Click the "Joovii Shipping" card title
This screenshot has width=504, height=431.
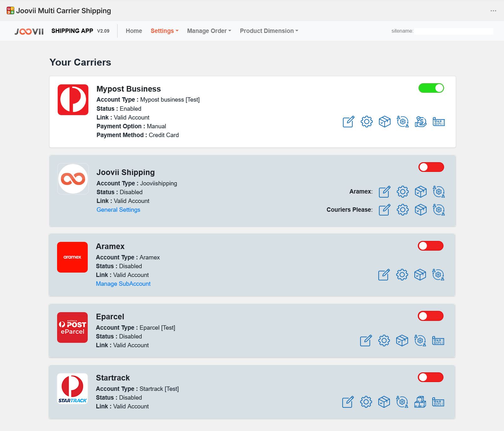pos(126,172)
